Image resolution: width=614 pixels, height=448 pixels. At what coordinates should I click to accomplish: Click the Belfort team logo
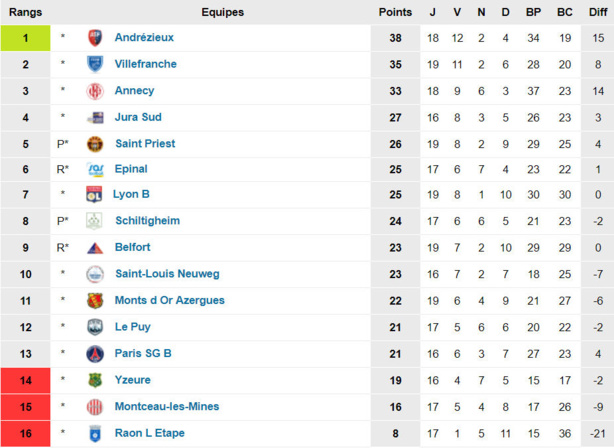(95, 248)
